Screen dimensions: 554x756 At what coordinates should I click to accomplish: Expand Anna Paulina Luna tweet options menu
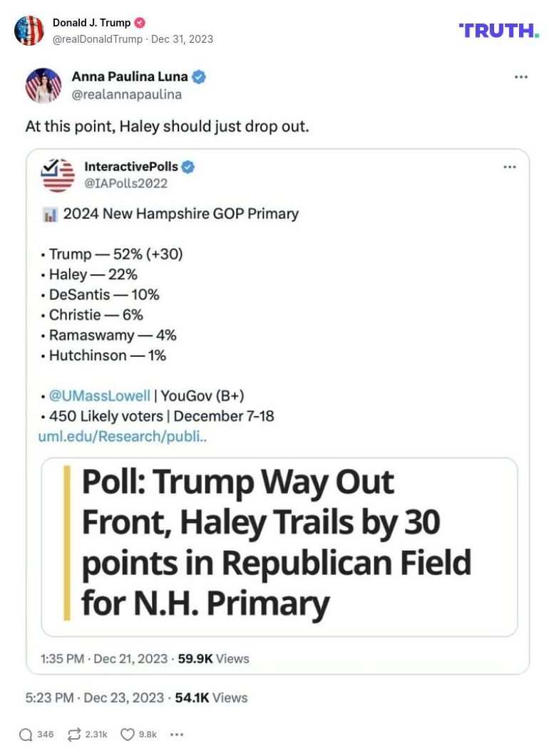(521, 77)
